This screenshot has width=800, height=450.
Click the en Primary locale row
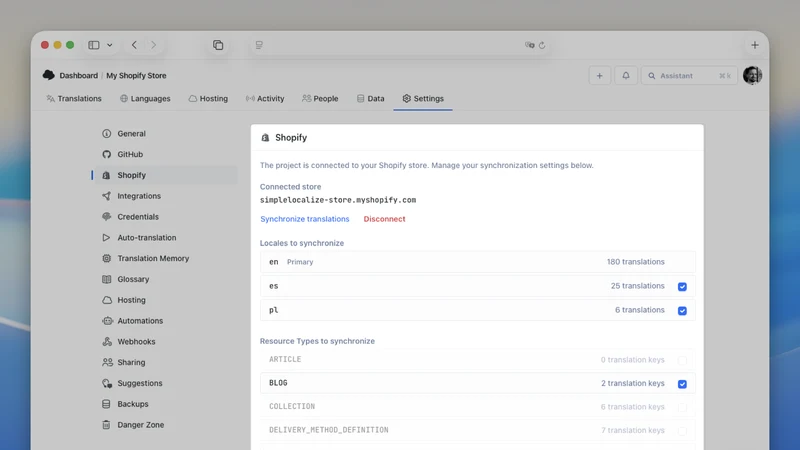478,262
